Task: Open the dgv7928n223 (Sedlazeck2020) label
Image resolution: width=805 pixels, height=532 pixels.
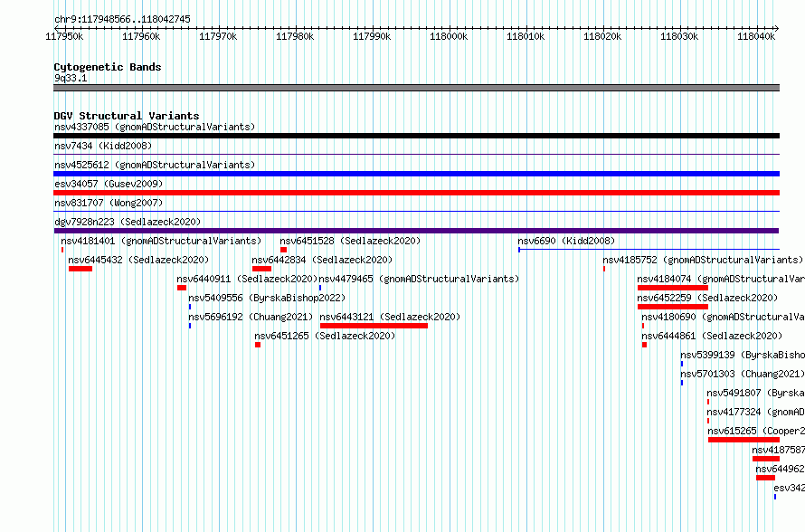Action: click(128, 222)
